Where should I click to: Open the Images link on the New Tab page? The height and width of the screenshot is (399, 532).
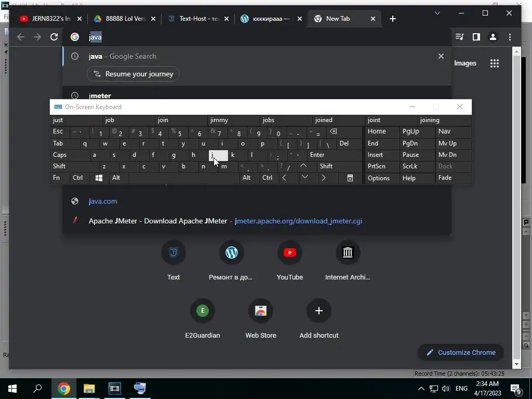465,63
